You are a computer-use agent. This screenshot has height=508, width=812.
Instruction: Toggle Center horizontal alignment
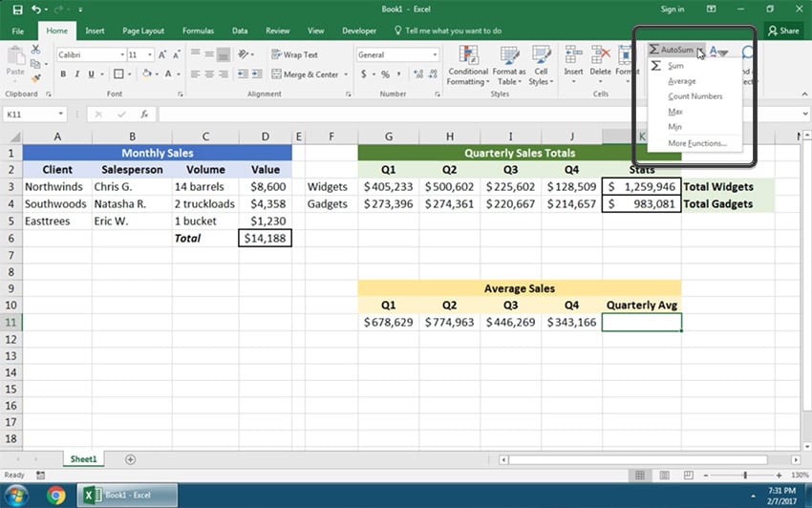209,74
